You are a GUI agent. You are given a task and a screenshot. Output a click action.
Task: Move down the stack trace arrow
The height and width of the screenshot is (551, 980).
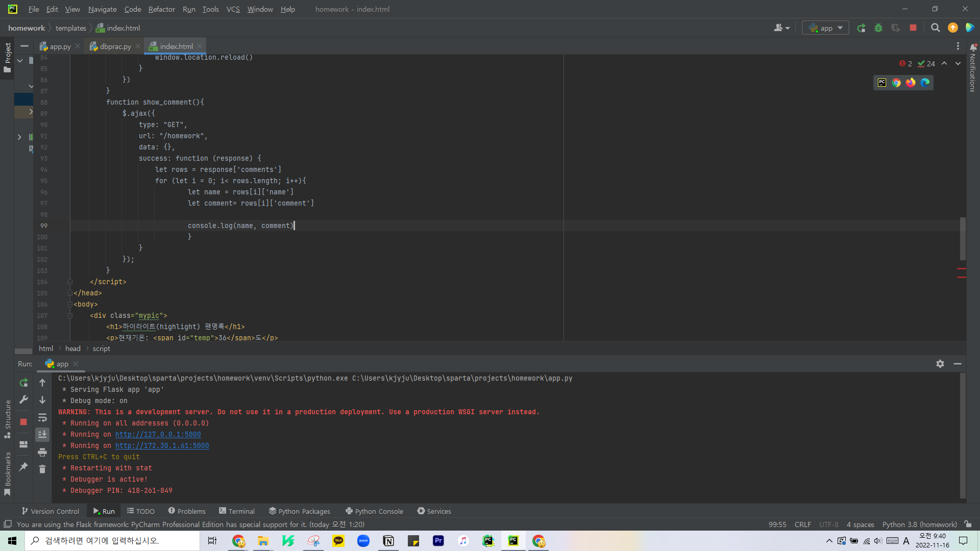tap(42, 400)
